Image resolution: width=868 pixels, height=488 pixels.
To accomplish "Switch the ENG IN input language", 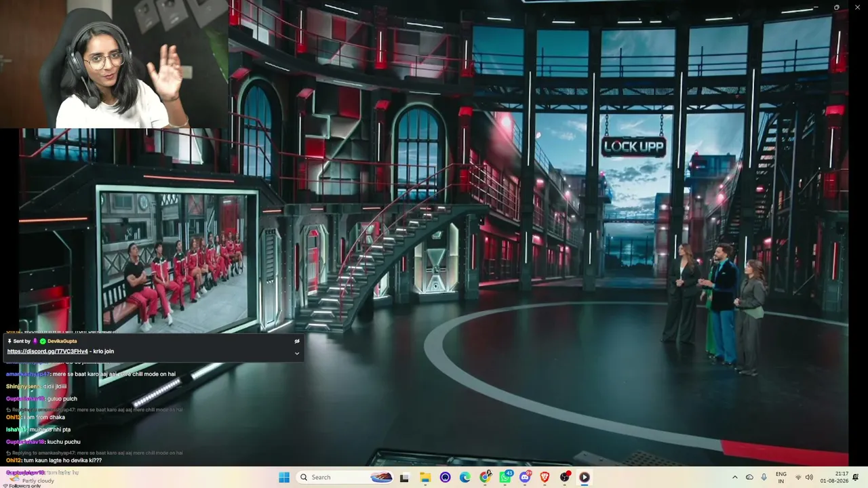I will [x=781, y=477].
